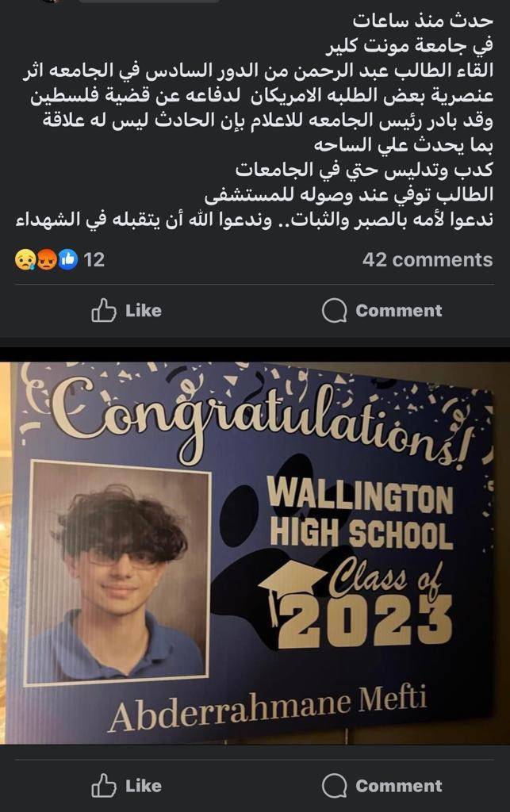Click the first line of Arabic post text

click(423, 20)
